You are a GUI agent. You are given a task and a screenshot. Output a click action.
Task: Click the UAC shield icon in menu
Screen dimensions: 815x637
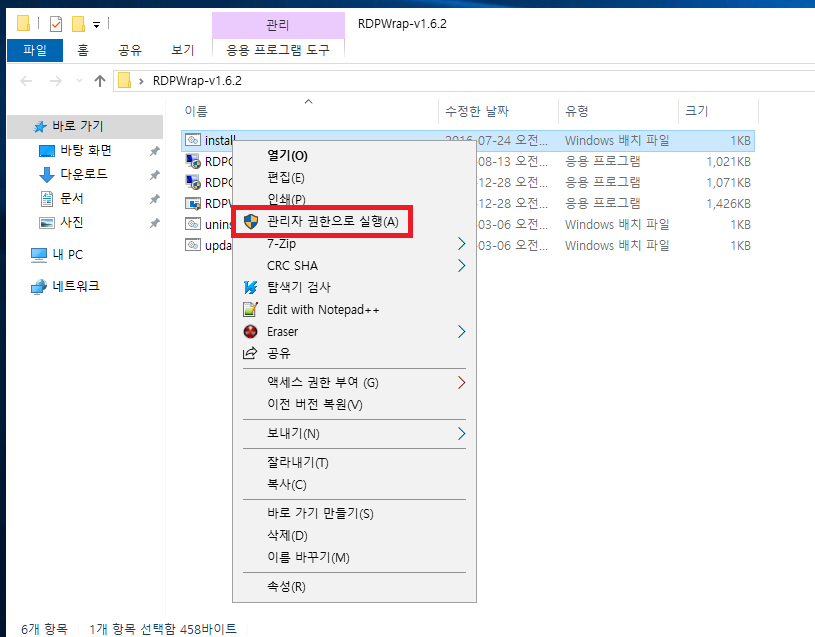251,222
